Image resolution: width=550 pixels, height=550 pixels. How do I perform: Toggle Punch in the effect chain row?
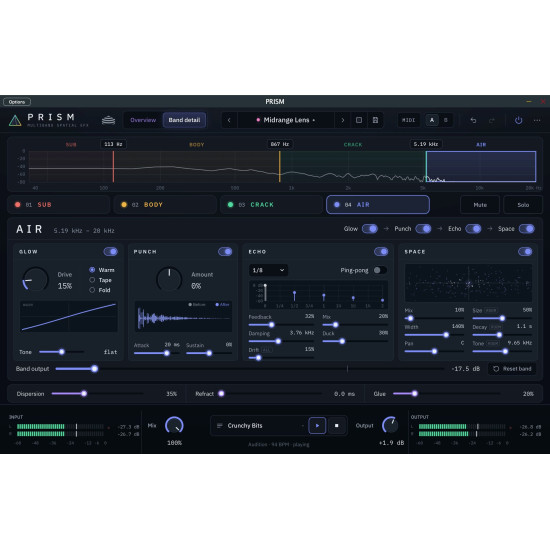coord(423,229)
